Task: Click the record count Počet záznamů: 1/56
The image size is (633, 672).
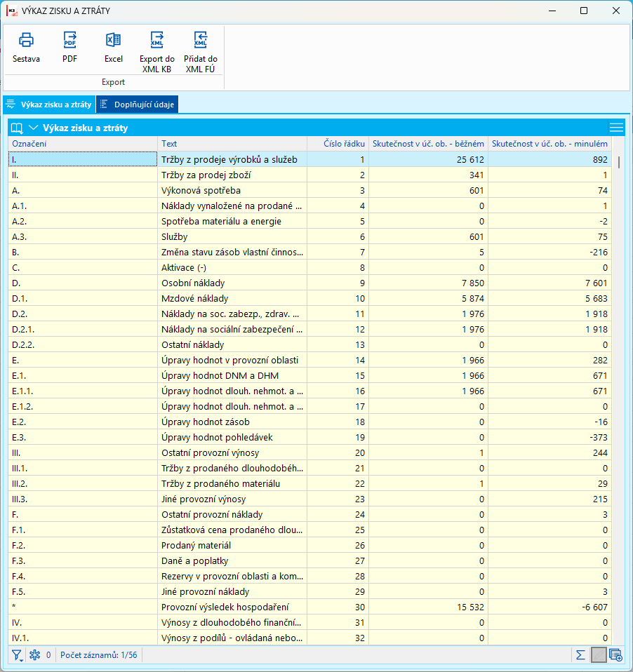Action: [x=99, y=655]
